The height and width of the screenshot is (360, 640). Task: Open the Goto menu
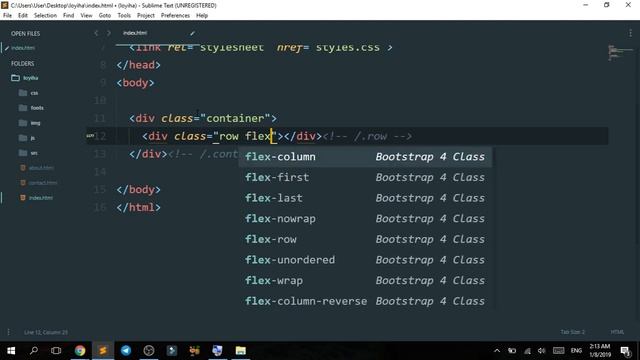(104, 16)
